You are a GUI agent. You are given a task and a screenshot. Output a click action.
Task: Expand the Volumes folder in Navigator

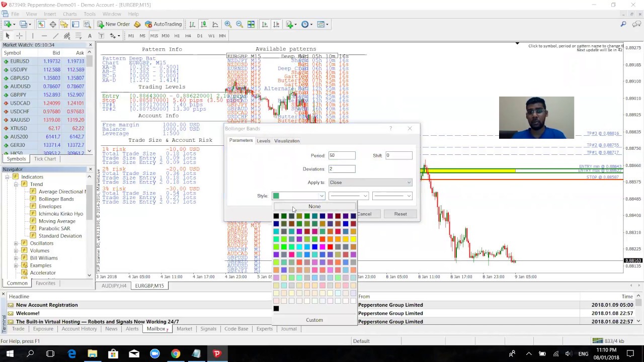point(16,251)
